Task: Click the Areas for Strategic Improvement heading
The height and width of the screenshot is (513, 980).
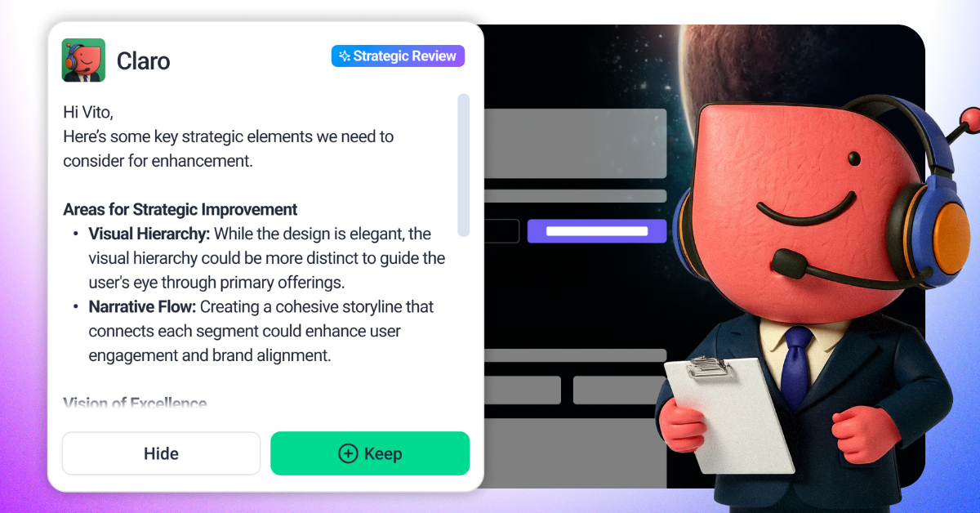Action: coord(180,209)
